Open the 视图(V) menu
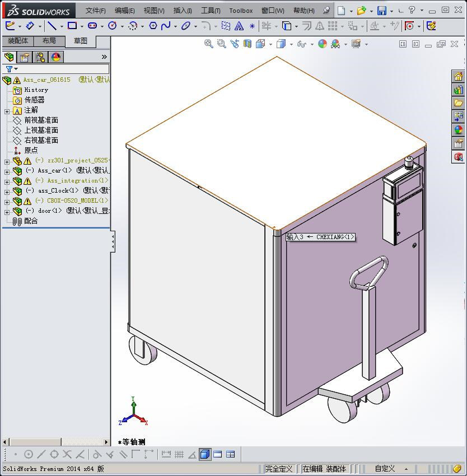This screenshot has height=476, width=467. point(154,11)
